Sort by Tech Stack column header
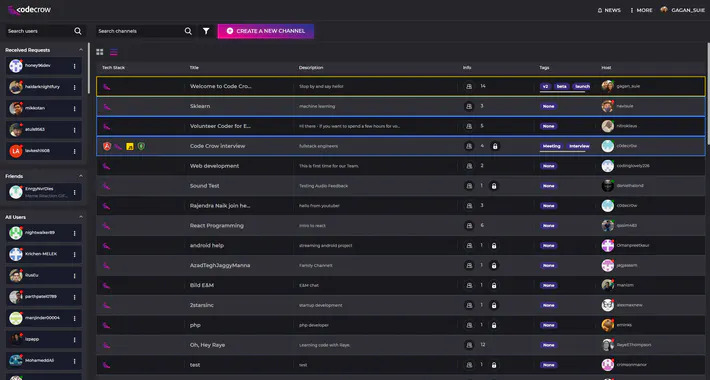 tap(113, 67)
